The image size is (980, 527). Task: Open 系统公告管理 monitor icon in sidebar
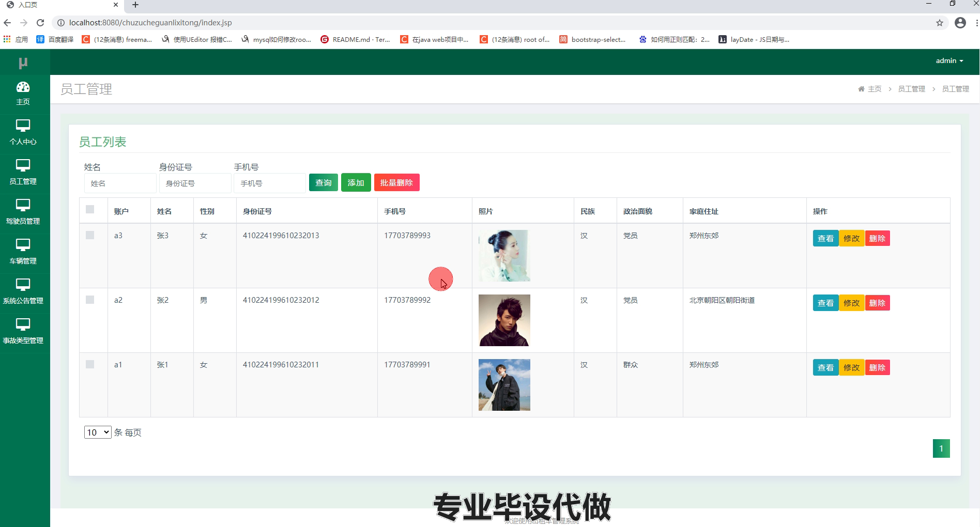click(23, 285)
